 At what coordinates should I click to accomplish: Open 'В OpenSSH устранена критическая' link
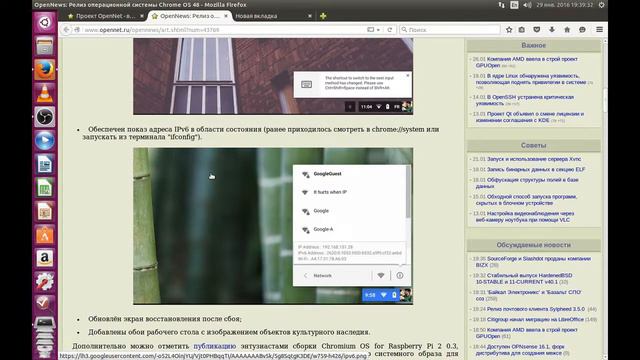point(524,100)
